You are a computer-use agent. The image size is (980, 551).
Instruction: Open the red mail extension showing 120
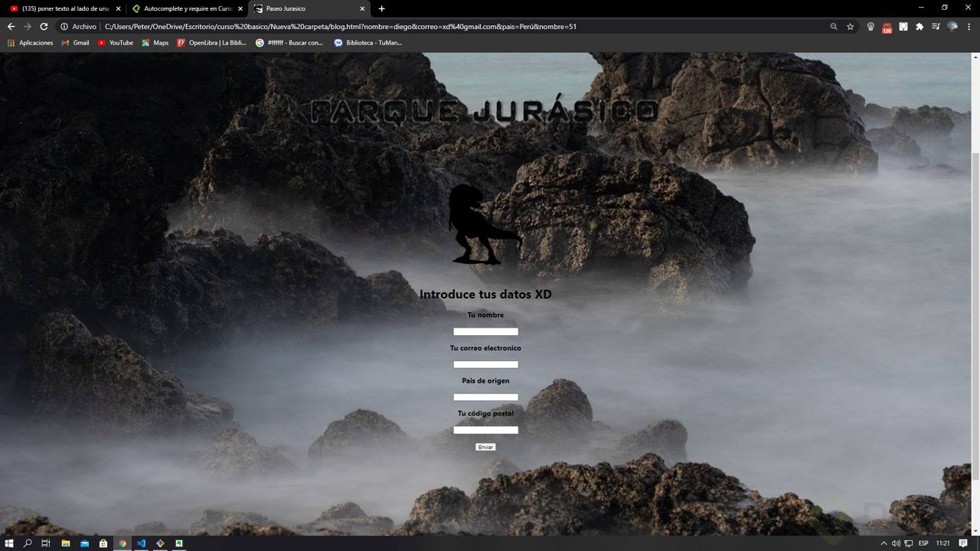click(887, 28)
